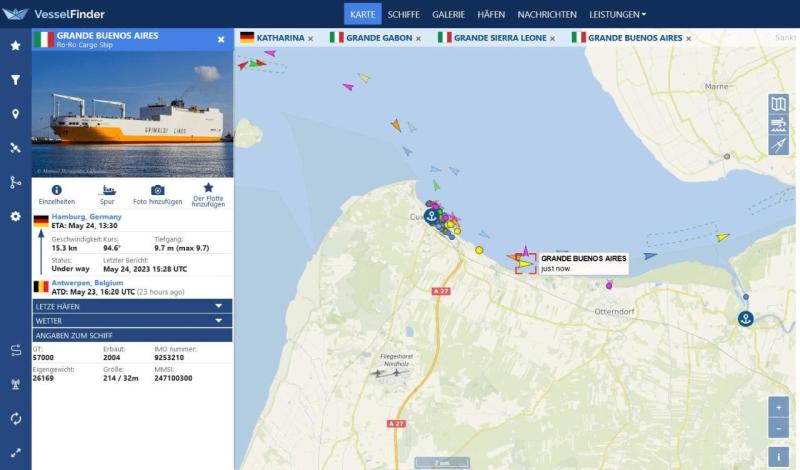Open the NACHRICHTEN menu item
This screenshot has width=800, height=470.
click(547, 14)
